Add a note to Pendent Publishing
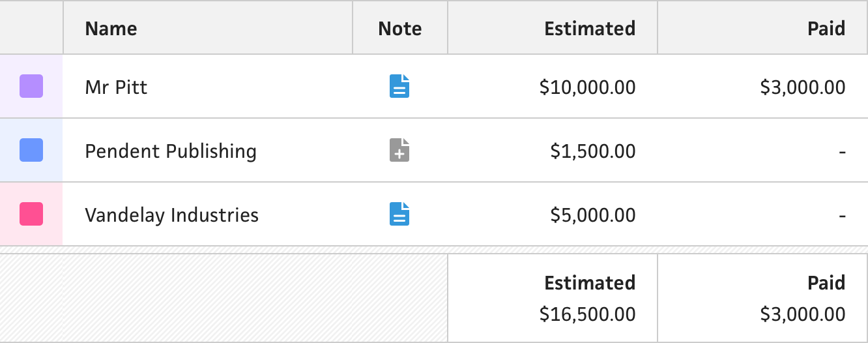The width and height of the screenshot is (868, 343). [399, 151]
